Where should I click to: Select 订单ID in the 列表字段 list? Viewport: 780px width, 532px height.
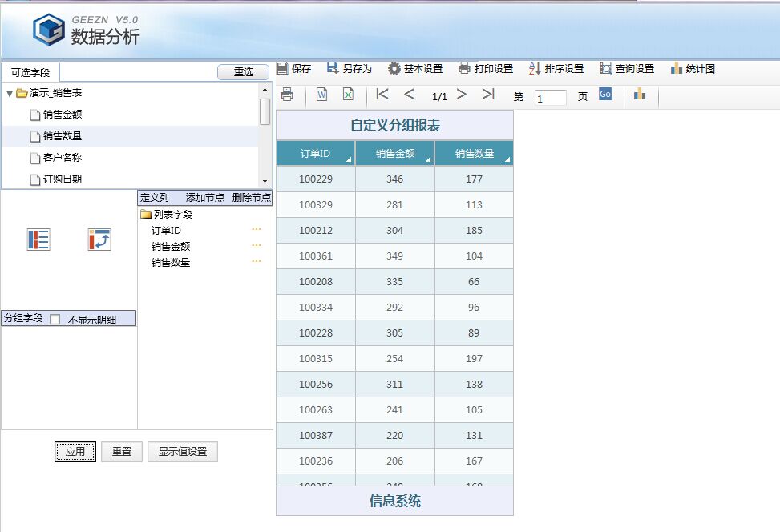tap(166, 231)
